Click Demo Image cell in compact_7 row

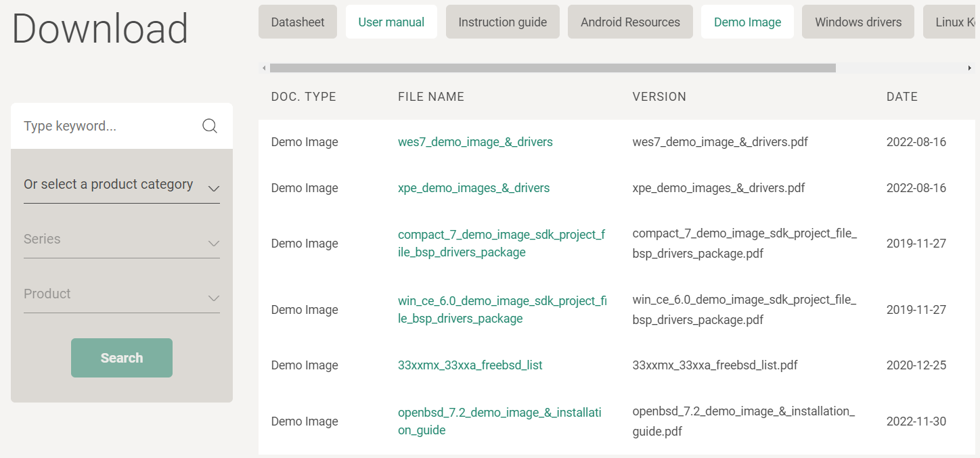pos(305,244)
